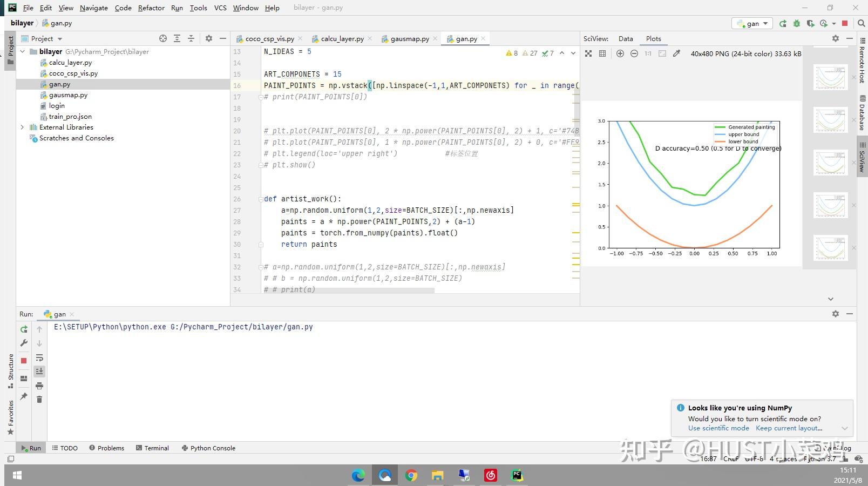Open the Refactor menu
The height and width of the screenshot is (486, 868).
151,8
